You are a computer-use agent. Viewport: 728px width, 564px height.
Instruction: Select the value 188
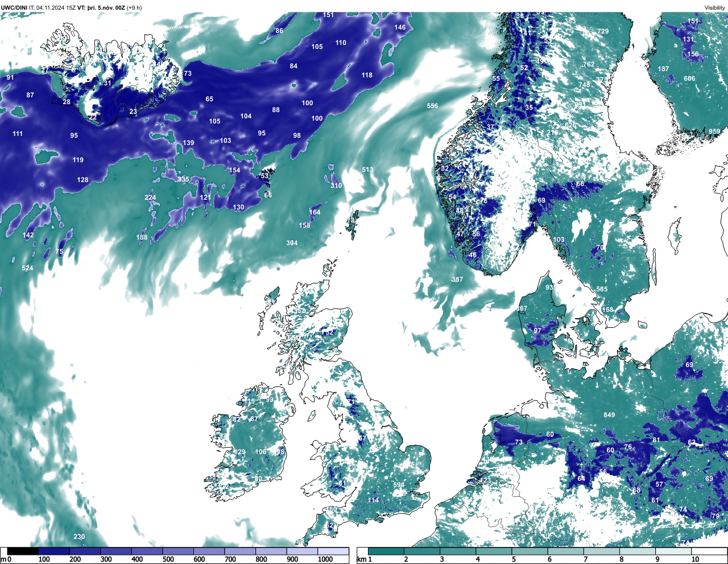pos(142,237)
